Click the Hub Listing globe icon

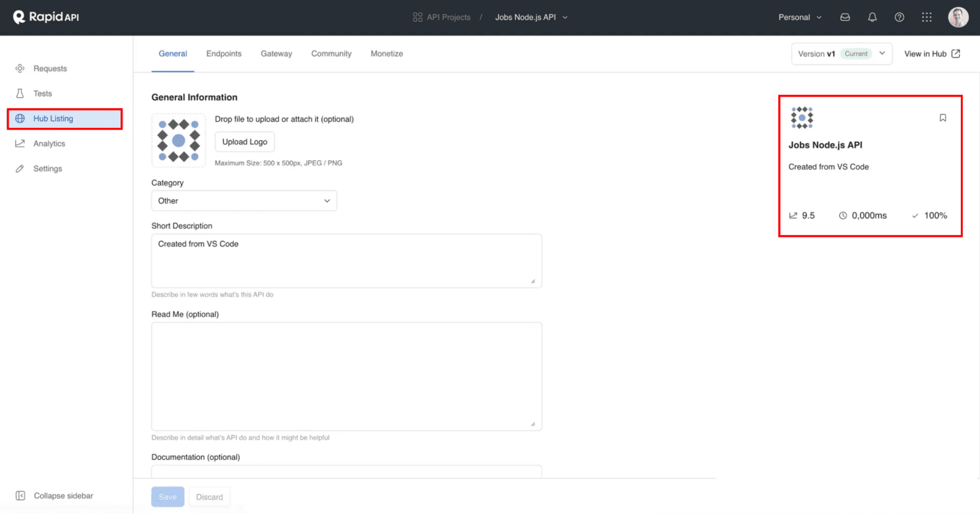20,119
